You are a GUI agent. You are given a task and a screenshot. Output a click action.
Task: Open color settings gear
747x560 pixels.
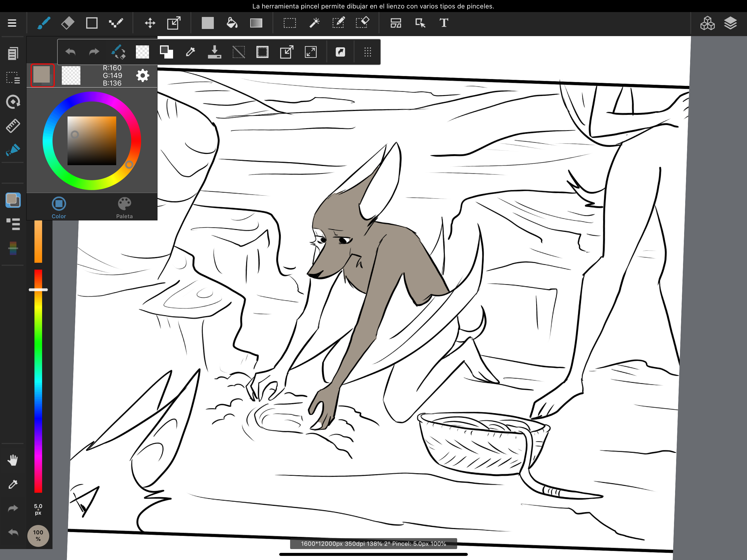click(142, 75)
